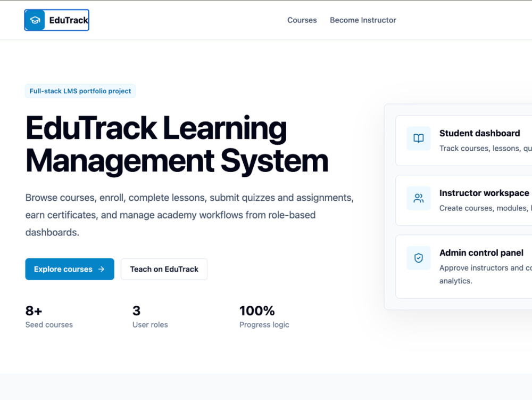This screenshot has height=400, width=532.
Task: Open the Courses nav link
Action: click(x=302, y=20)
